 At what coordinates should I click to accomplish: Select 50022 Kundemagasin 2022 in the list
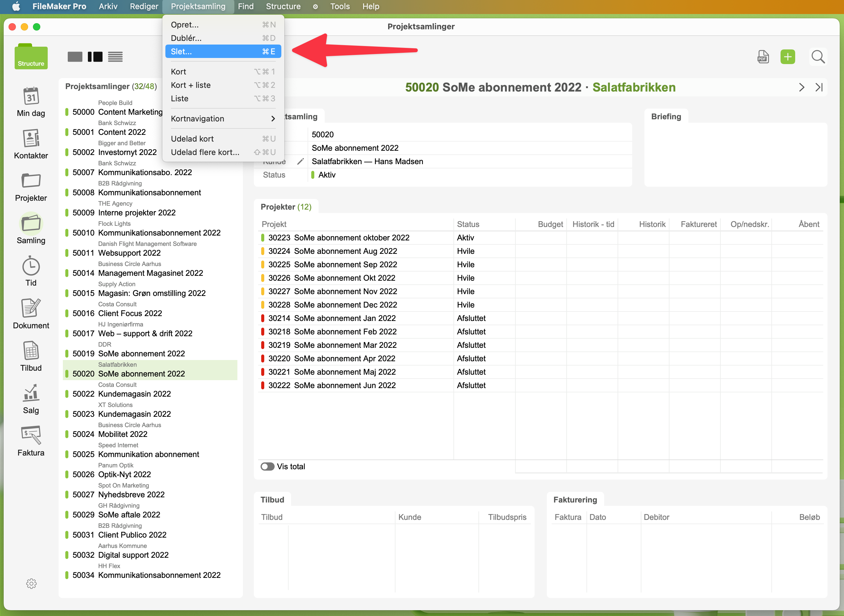click(x=134, y=394)
